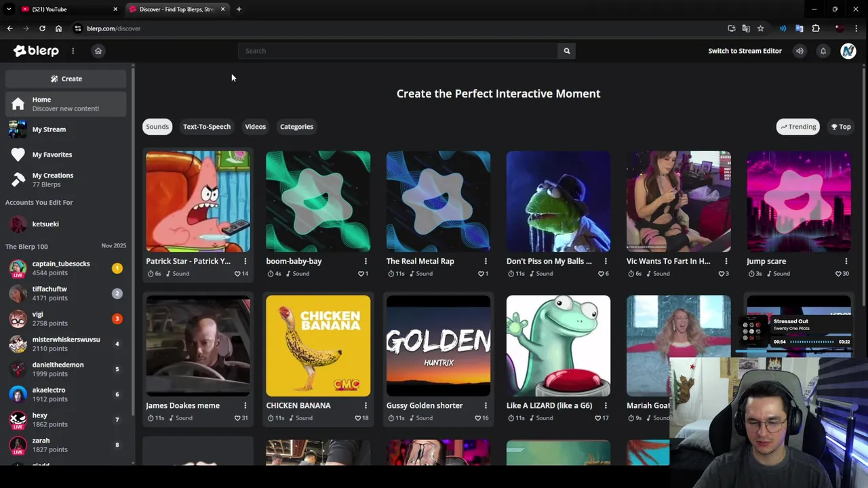Open the browser extensions puzzle icon
868x488 pixels.
click(x=816, y=28)
